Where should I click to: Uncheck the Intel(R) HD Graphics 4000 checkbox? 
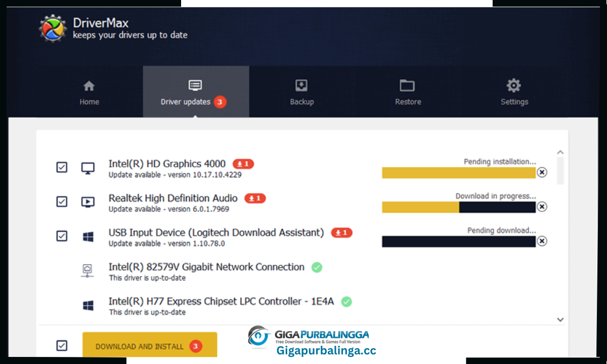(x=62, y=167)
